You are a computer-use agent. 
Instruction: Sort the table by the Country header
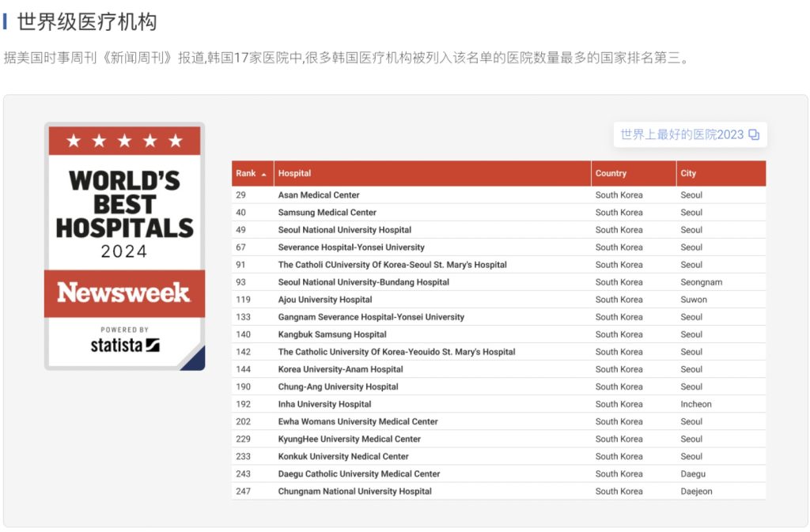(634, 173)
